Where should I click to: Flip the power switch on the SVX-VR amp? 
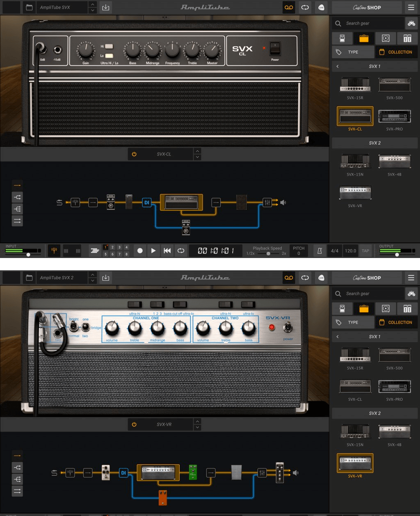pyautogui.click(x=288, y=328)
